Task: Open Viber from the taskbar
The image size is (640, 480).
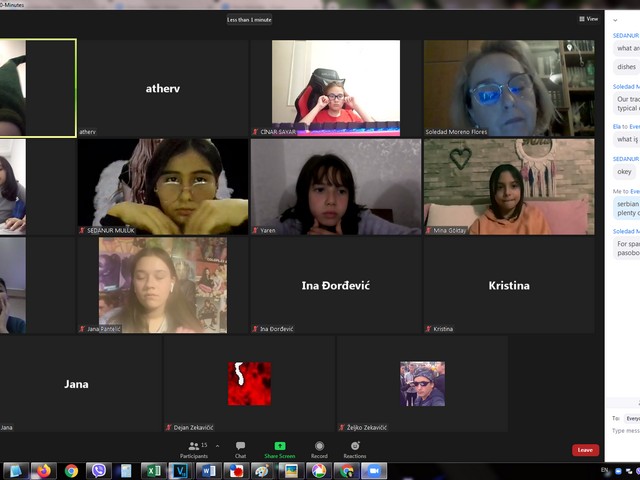Action: (x=99, y=471)
